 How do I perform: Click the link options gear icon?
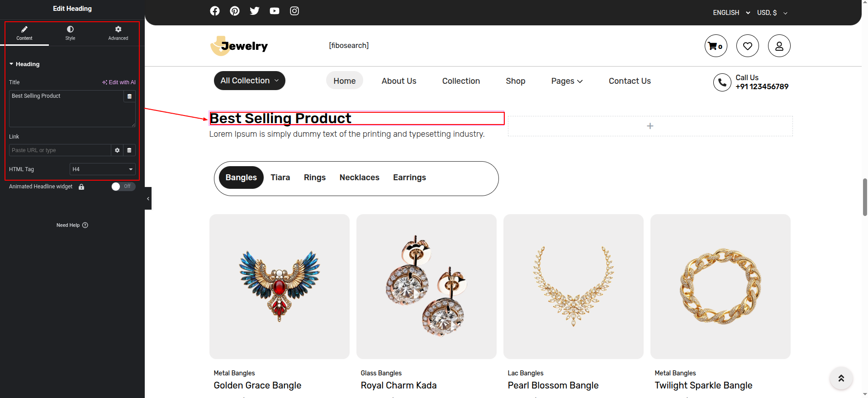[x=117, y=150]
